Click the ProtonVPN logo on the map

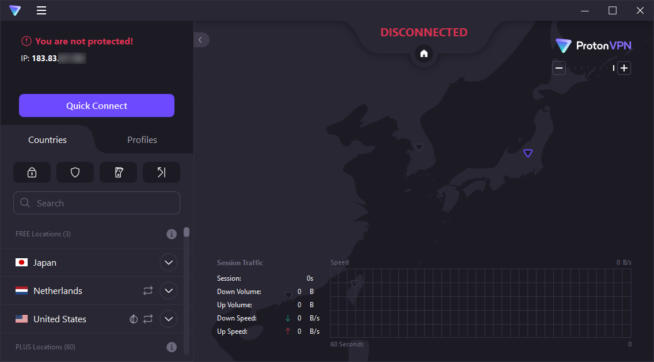(594, 45)
